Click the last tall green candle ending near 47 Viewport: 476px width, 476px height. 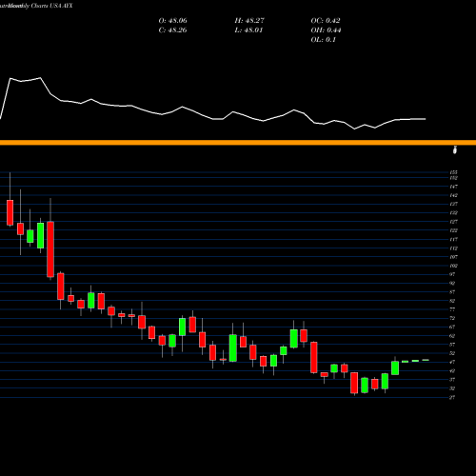point(395,367)
